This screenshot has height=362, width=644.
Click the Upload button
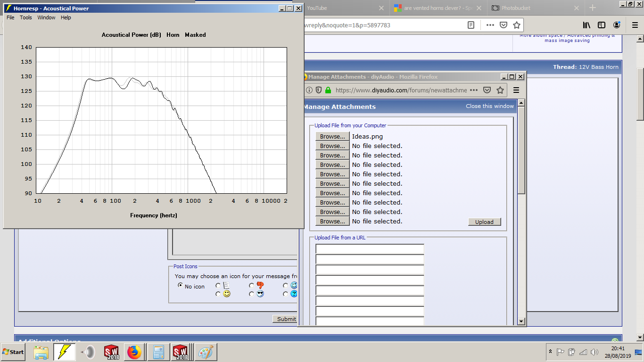coord(484,222)
